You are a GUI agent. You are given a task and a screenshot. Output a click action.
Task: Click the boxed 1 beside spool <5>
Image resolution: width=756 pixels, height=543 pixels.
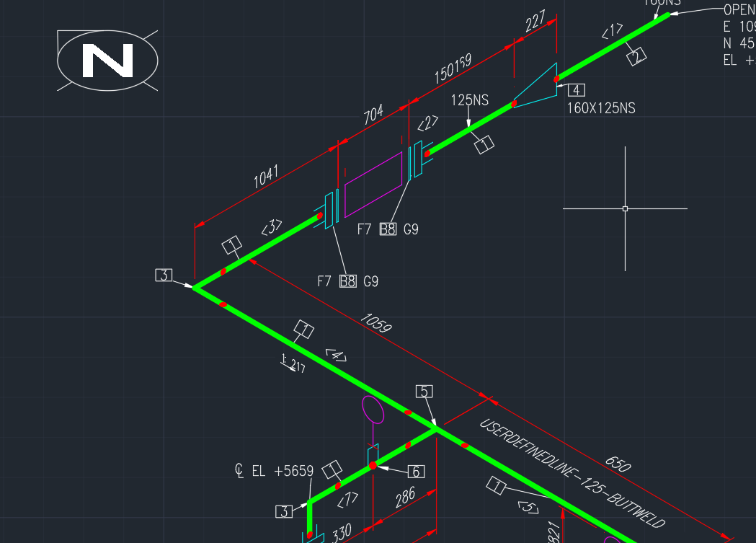tap(496, 485)
